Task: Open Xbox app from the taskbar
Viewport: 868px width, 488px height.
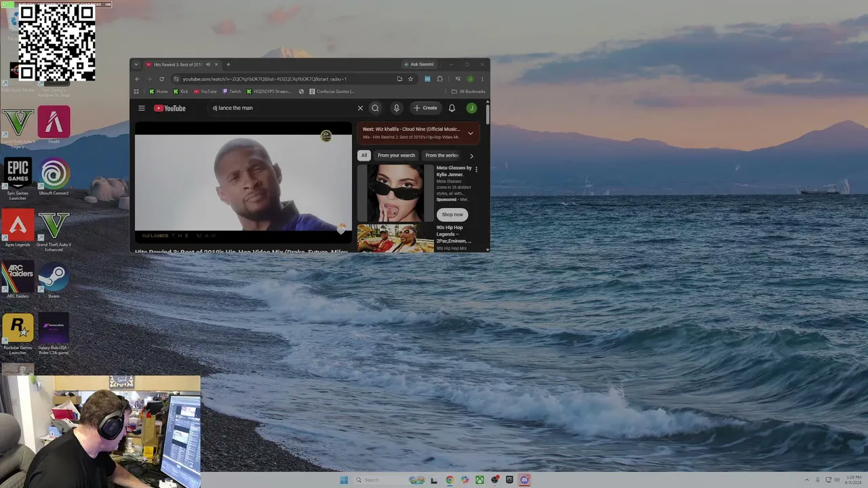Action: click(x=479, y=480)
